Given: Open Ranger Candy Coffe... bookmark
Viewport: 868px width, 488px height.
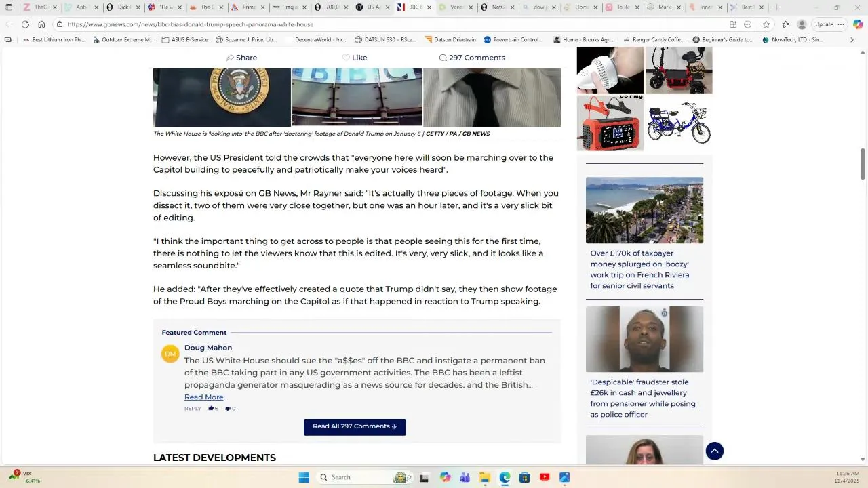Looking at the screenshot, I should [x=654, y=40].
